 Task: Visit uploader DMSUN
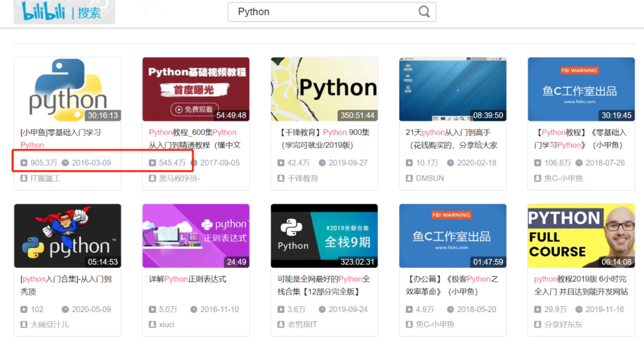[x=430, y=178]
